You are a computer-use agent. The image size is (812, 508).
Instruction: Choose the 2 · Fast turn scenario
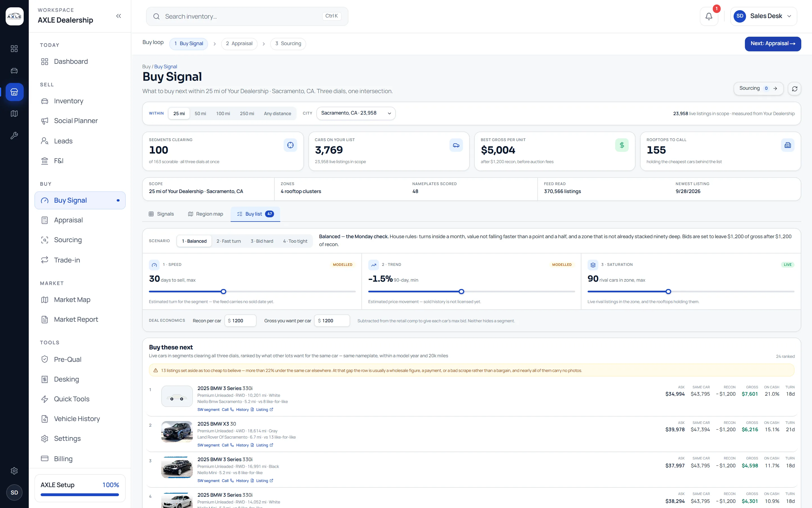228,241
